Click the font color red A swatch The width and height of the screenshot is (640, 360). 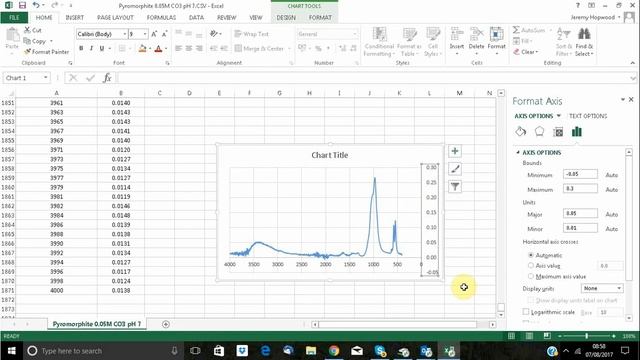tap(159, 49)
